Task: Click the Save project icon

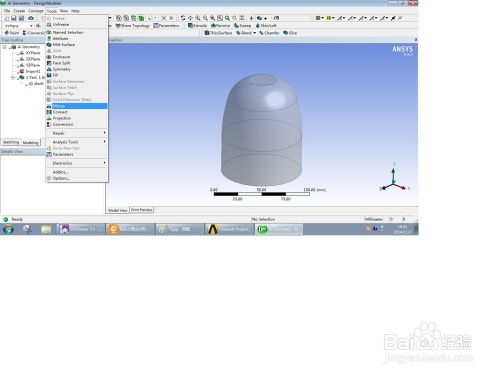Action: click(x=14, y=18)
